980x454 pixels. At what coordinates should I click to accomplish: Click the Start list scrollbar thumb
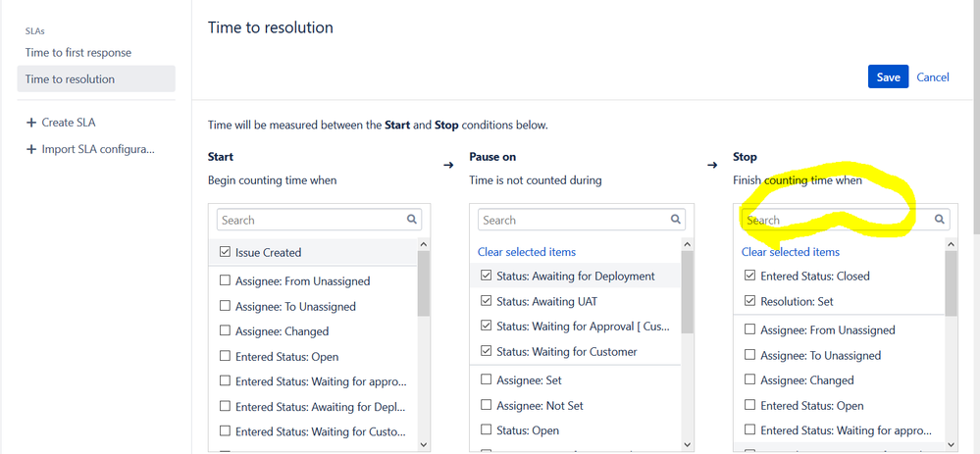424,284
